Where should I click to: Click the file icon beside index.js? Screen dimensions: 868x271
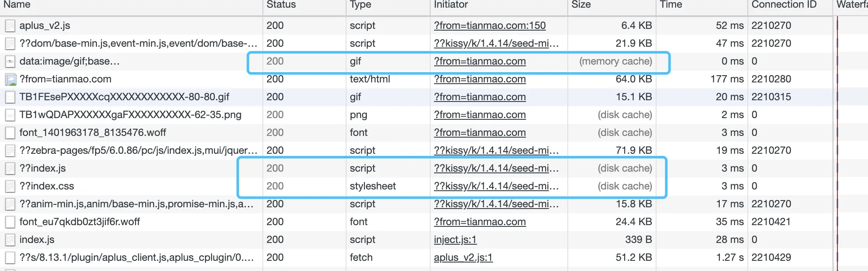[x=10, y=240]
